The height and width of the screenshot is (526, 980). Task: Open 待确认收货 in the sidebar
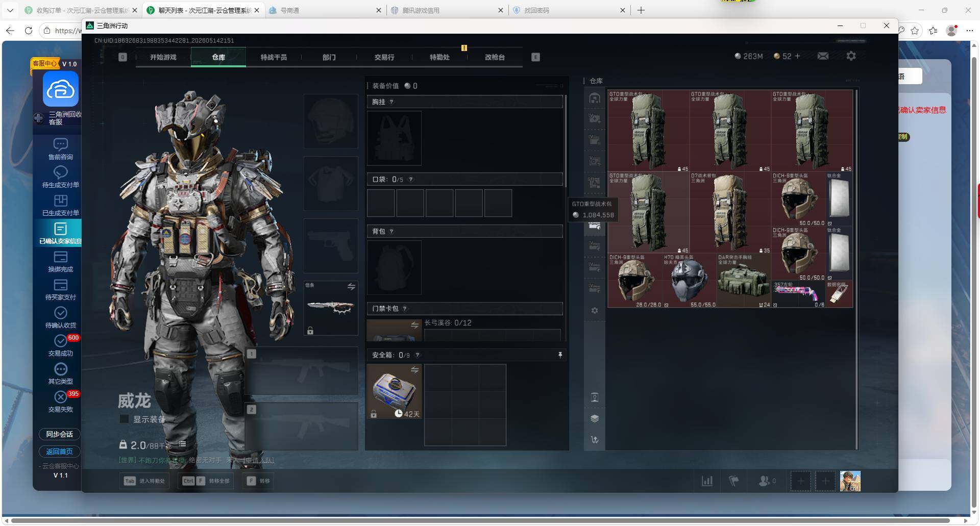point(60,317)
